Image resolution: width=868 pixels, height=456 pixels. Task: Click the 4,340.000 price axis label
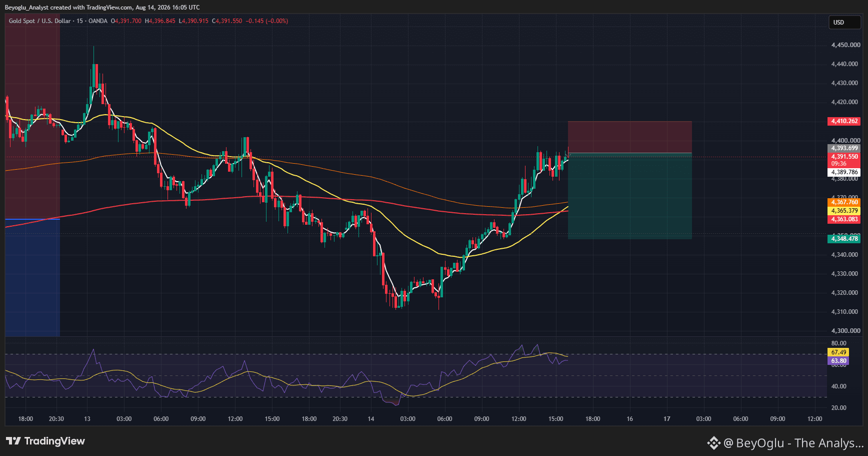844,255
